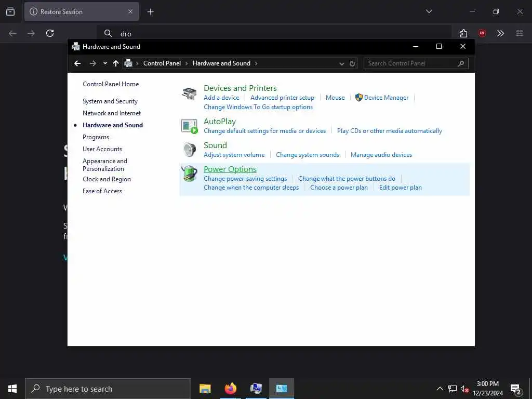Open User Accounts category

(x=102, y=149)
